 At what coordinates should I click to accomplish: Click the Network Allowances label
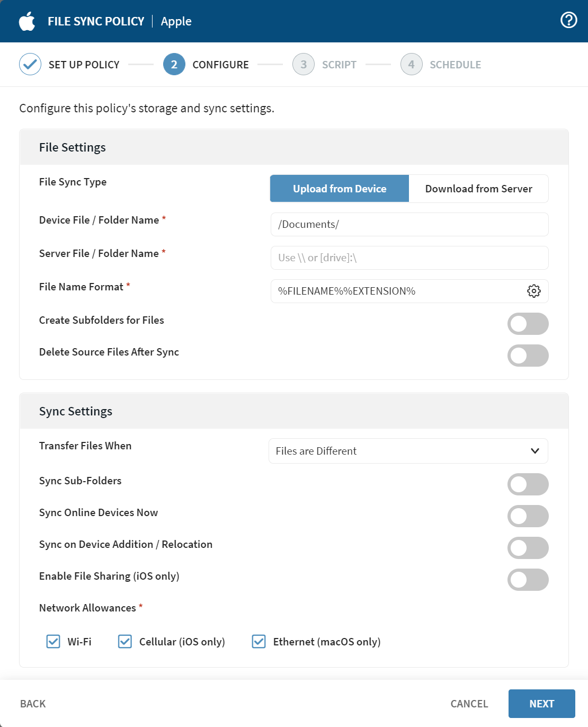(87, 608)
